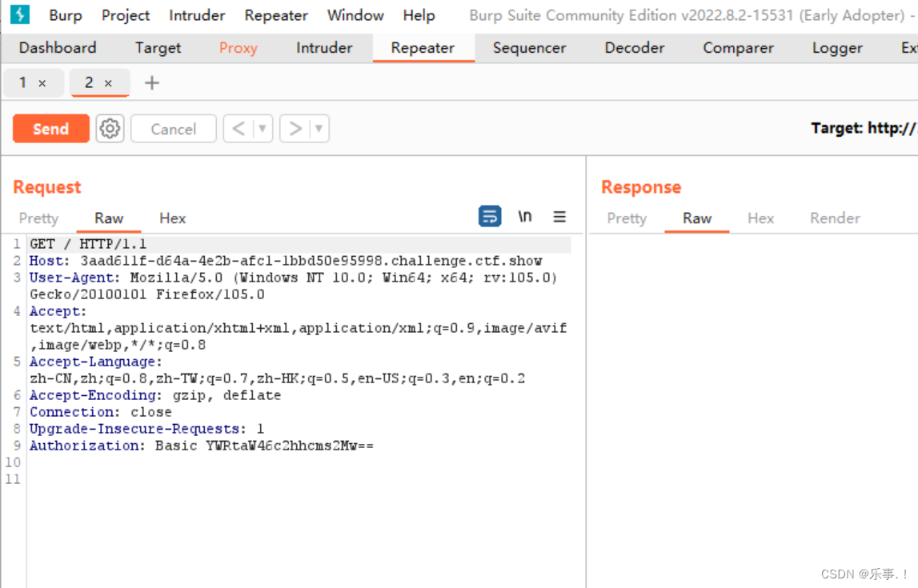Click the orange Send button
The image size is (918, 588).
click(x=51, y=129)
